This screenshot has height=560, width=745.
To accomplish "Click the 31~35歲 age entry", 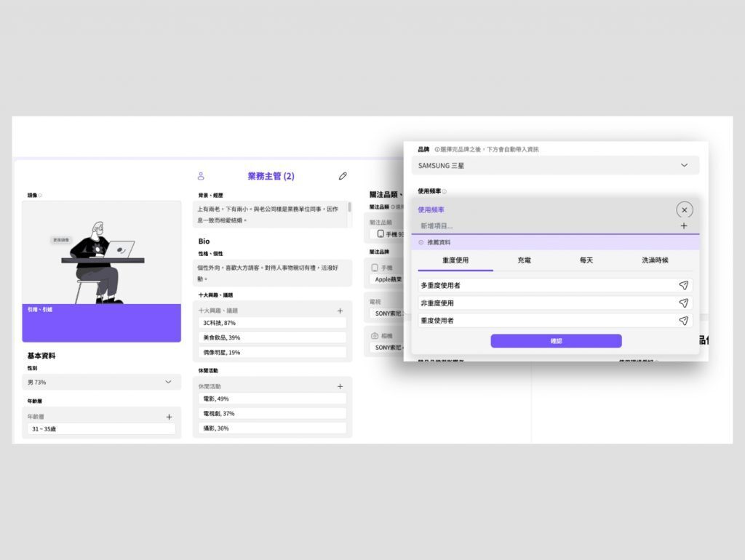I will pos(101,429).
